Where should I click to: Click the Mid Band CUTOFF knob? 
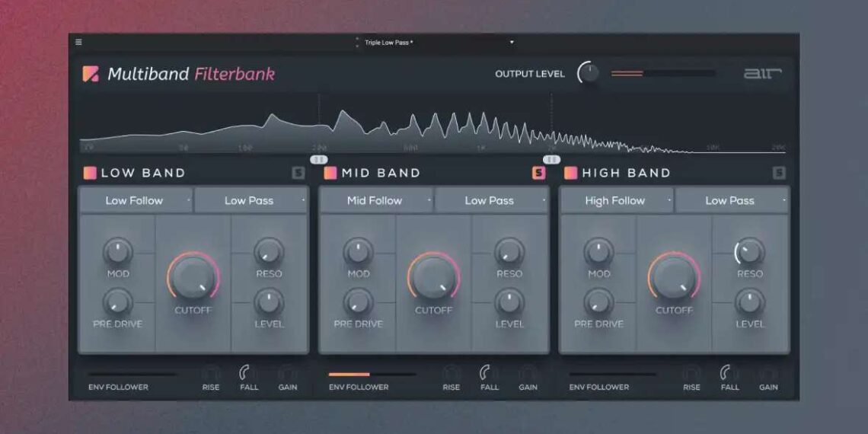tap(434, 277)
